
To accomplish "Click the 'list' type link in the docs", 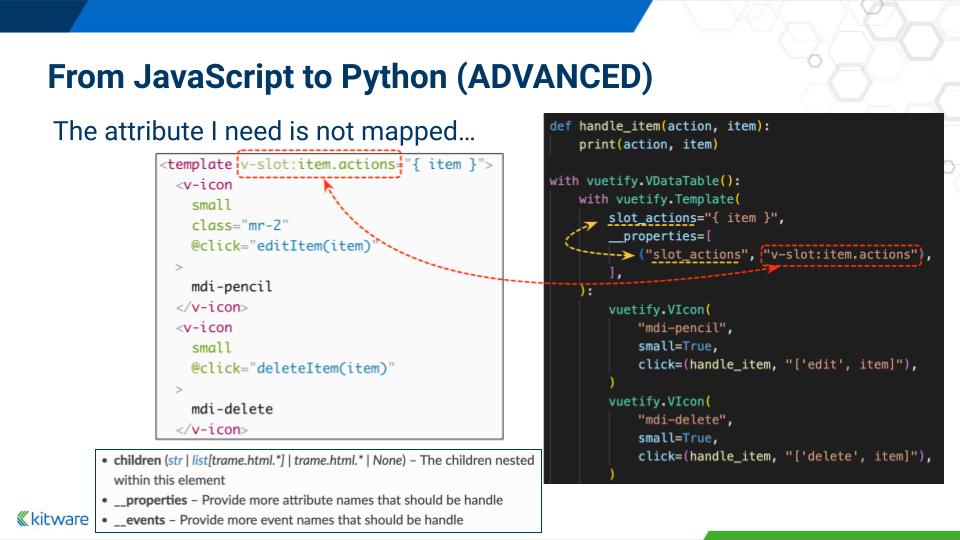I will coord(200,460).
